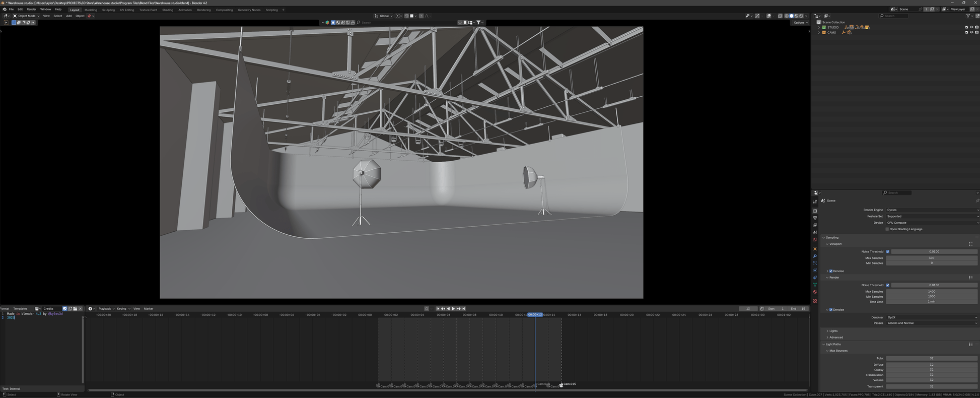980x398 pixels.
Task: Enable Open Shading Language checkbox
Action: (887, 229)
